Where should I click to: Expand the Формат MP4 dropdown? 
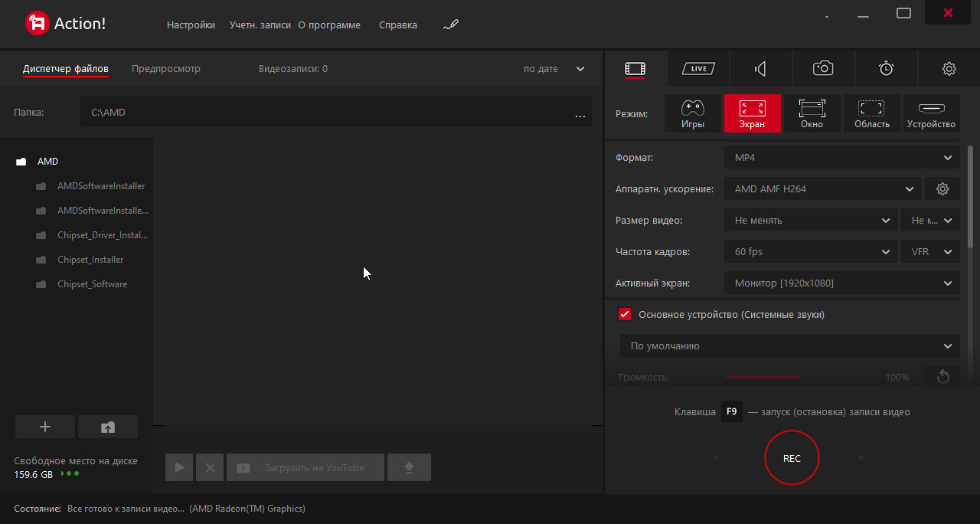coord(841,158)
